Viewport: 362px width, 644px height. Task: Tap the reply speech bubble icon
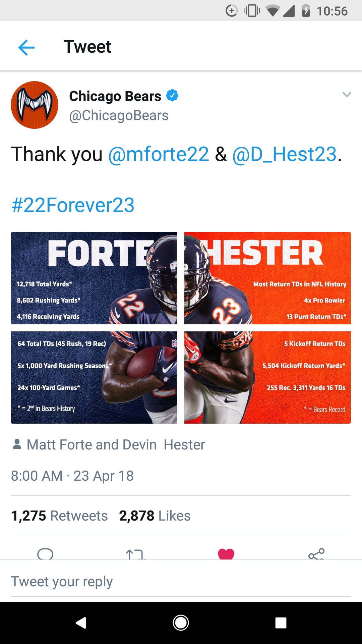45,553
